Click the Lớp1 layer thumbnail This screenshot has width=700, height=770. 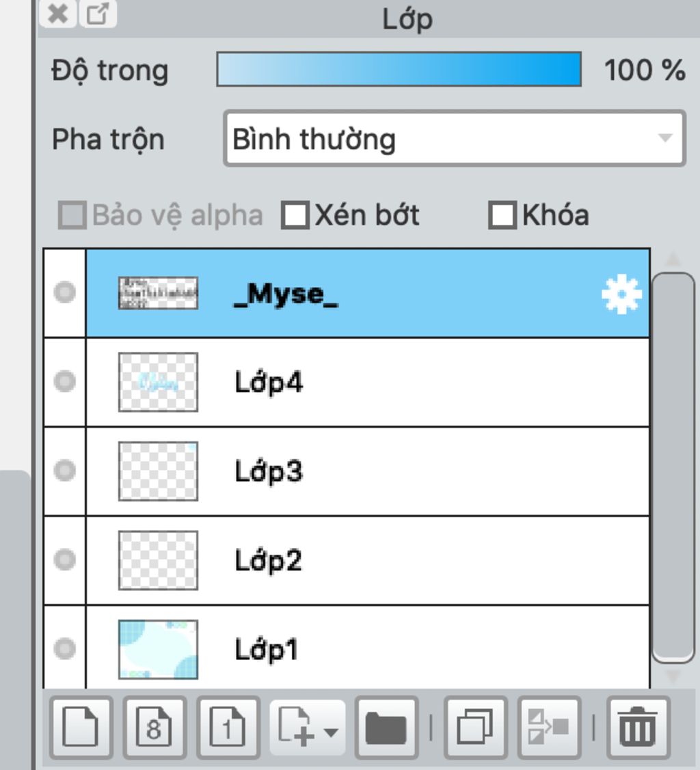158,649
